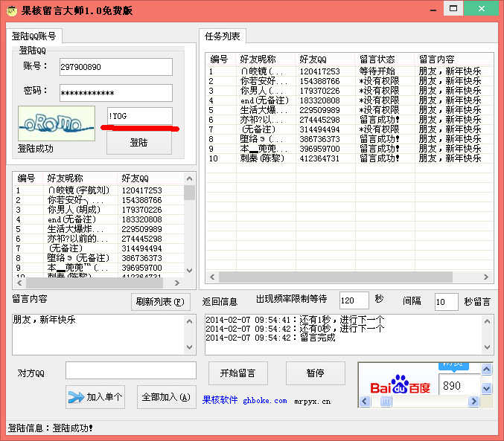Click the 对方QQ input field

coord(131,370)
